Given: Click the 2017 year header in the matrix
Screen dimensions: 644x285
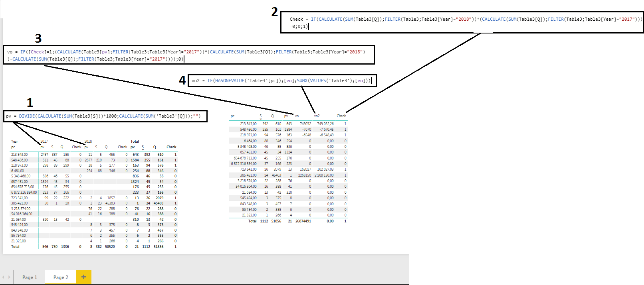Looking at the screenshot, I should pyautogui.click(x=44, y=142).
